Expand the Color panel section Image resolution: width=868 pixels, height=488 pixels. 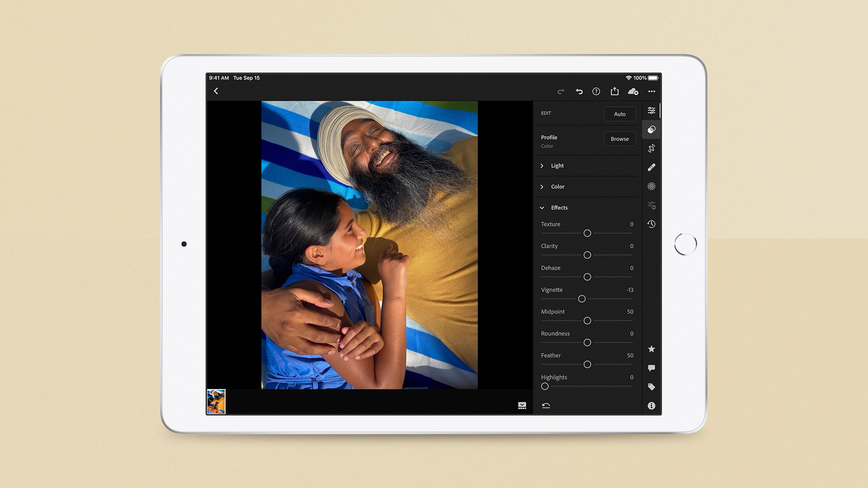click(557, 187)
